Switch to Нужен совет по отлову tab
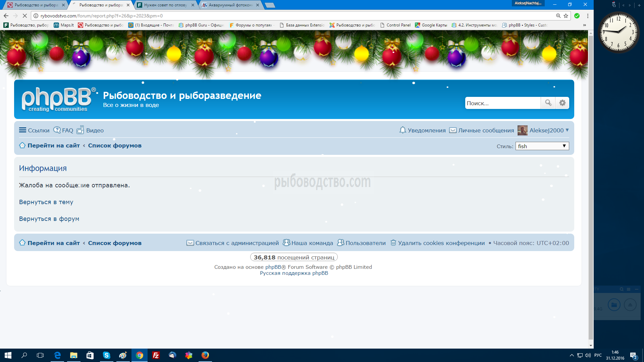The height and width of the screenshot is (362, 644). [x=165, y=5]
